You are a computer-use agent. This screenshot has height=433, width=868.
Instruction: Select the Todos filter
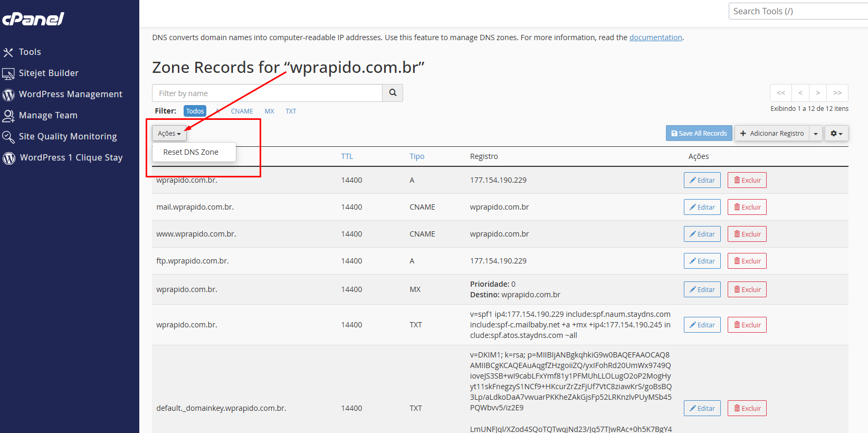pyautogui.click(x=195, y=111)
